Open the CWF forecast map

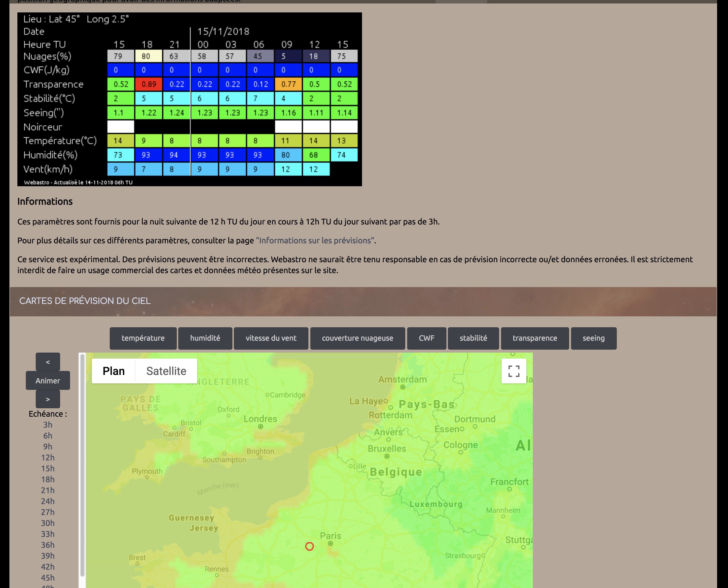pyautogui.click(x=426, y=338)
